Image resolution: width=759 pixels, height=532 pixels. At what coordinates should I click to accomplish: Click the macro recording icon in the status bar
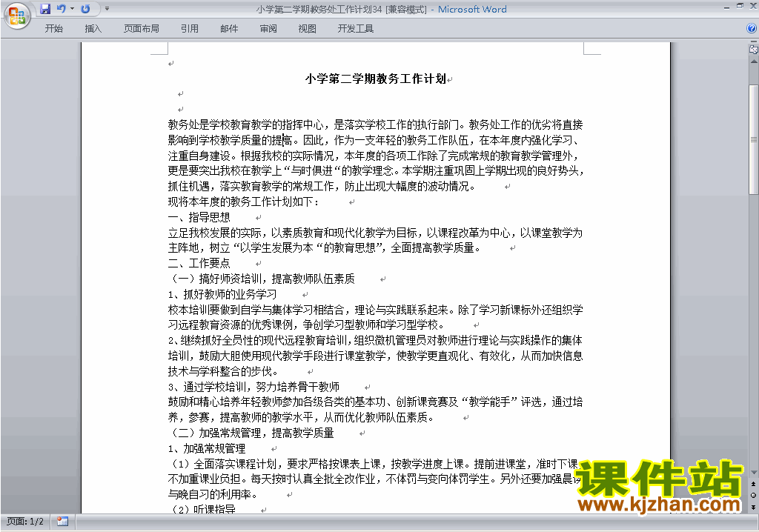point(62,522)
